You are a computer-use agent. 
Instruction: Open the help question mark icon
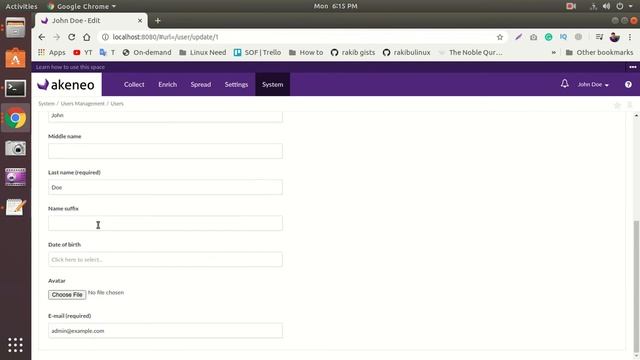coord(628,84)
